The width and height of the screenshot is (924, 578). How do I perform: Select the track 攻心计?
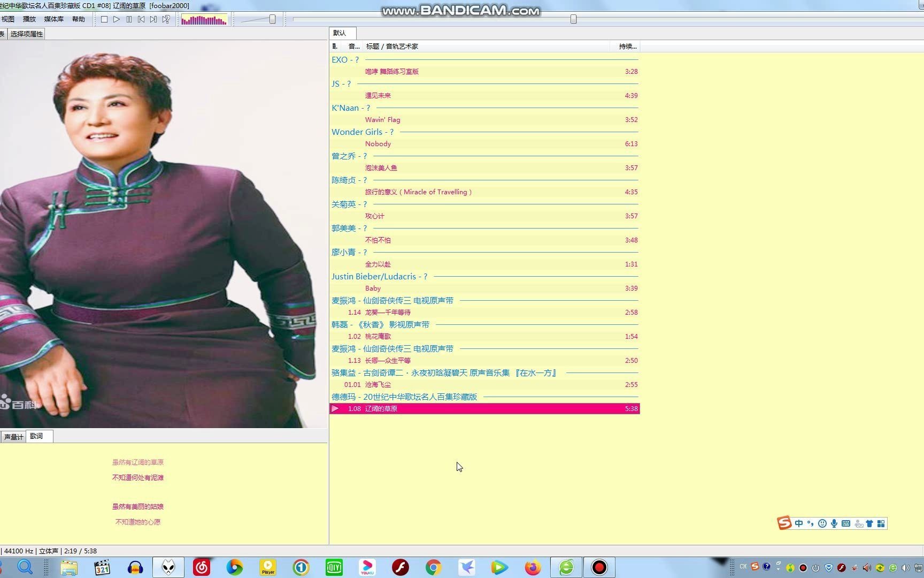coord(484,216)
